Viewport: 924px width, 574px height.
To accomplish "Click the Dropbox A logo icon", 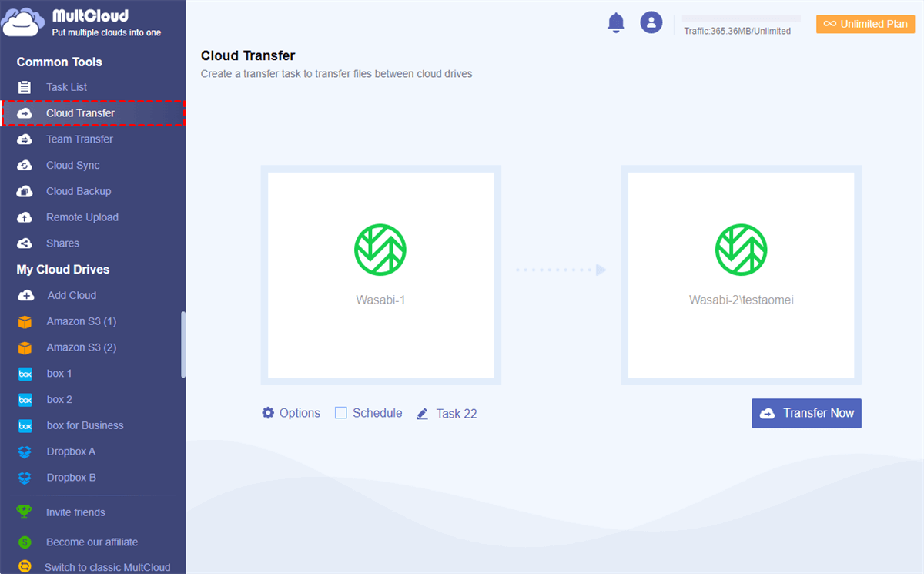I will tap(25, 452).
